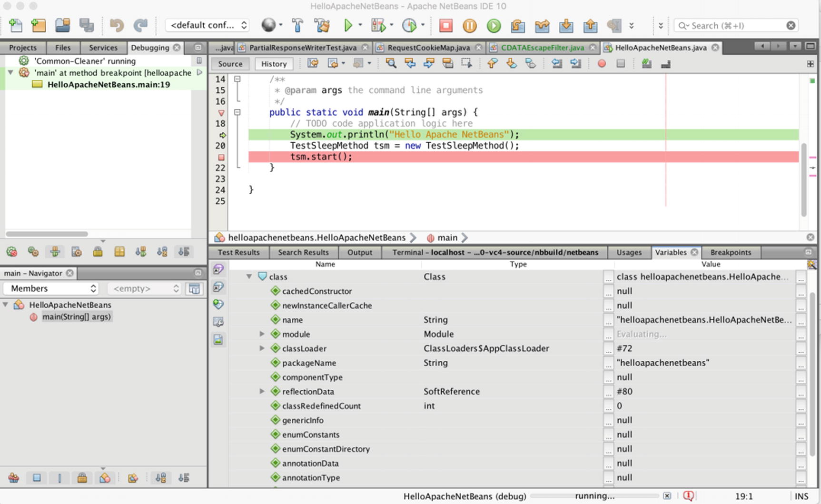Continue debugging with green circle button
Screen dimensions: 821x504
(x=494, y=25)
